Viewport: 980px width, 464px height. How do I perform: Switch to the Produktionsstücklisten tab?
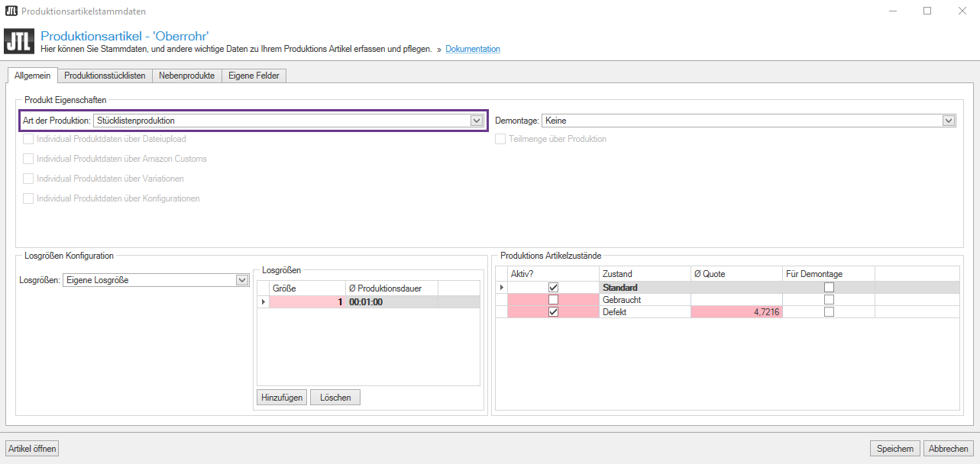105,76
